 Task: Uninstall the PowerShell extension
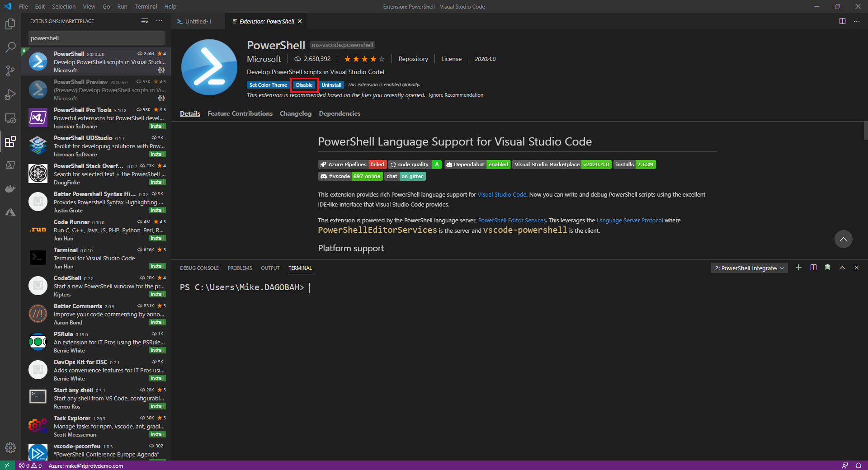tap(331, 85)
